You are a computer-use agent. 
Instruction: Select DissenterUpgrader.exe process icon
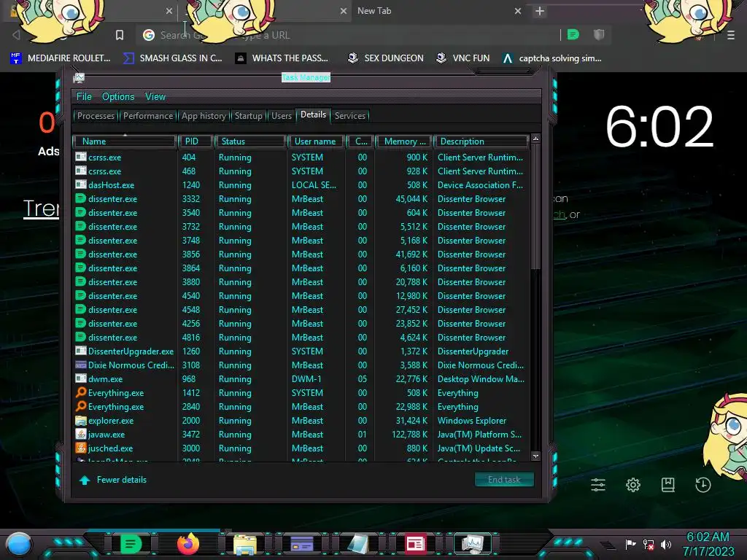[x=81, y=351]
